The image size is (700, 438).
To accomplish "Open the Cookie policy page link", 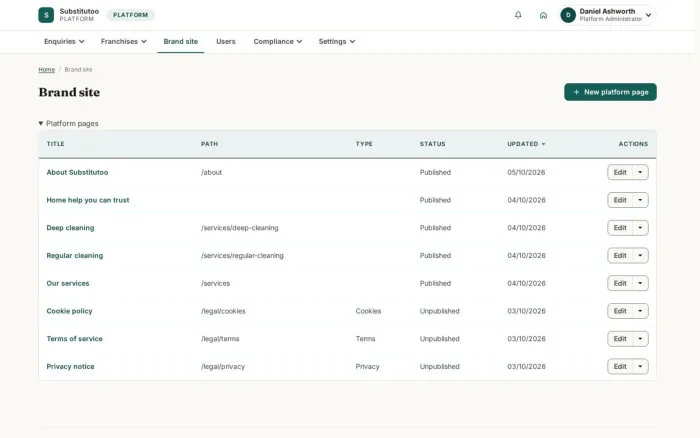I will (x=69, y=311).
